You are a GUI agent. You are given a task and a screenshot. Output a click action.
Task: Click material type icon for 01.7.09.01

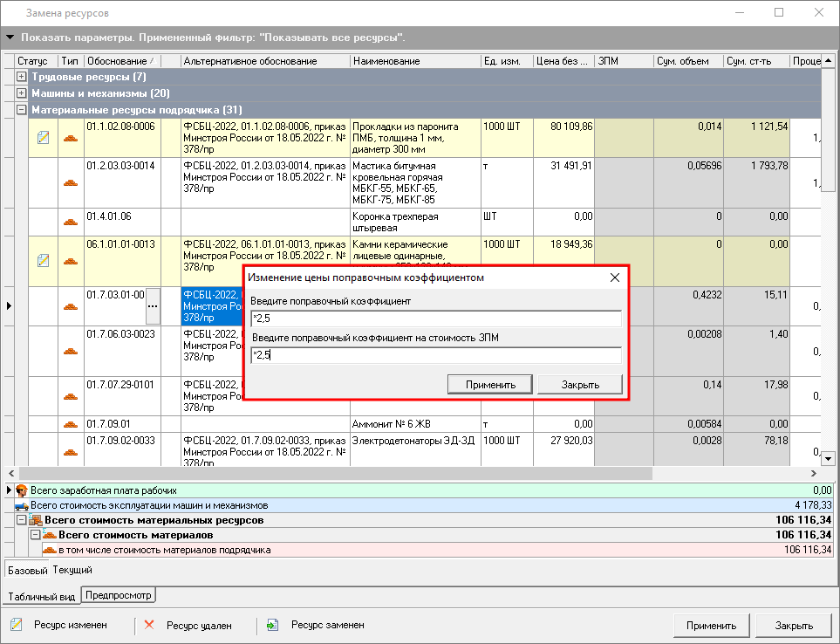71,424
